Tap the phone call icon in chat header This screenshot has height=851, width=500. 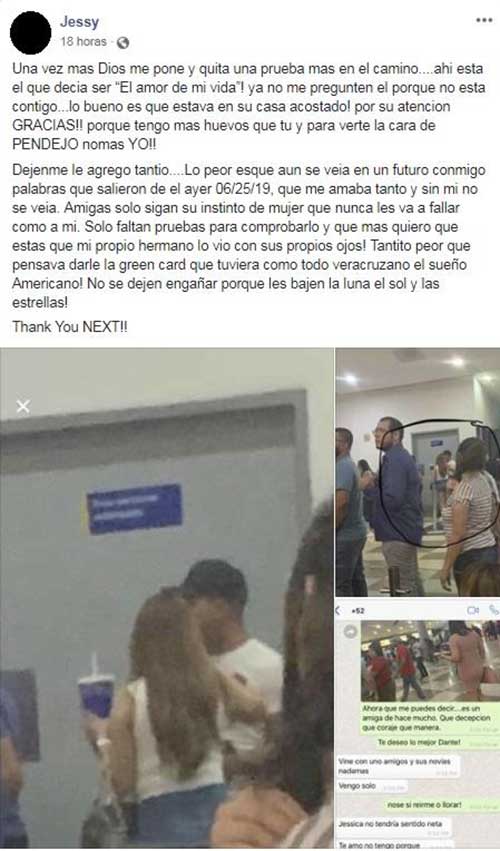pyautogui.click(x=493, y=611)
